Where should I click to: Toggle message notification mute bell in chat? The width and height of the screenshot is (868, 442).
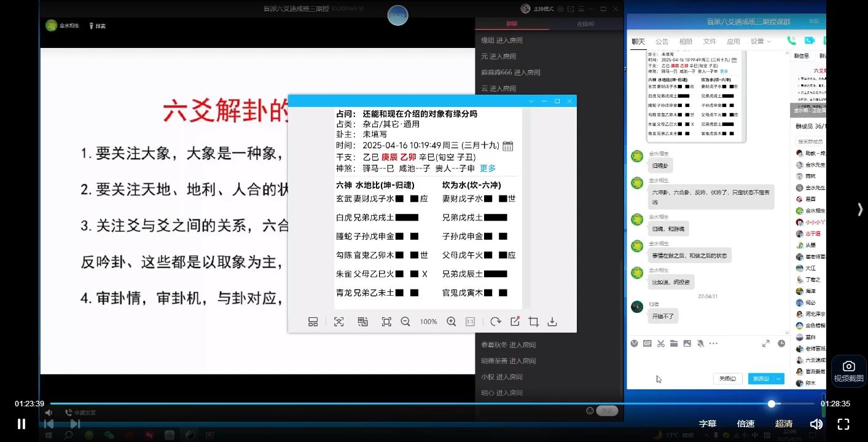coord(700,343)
